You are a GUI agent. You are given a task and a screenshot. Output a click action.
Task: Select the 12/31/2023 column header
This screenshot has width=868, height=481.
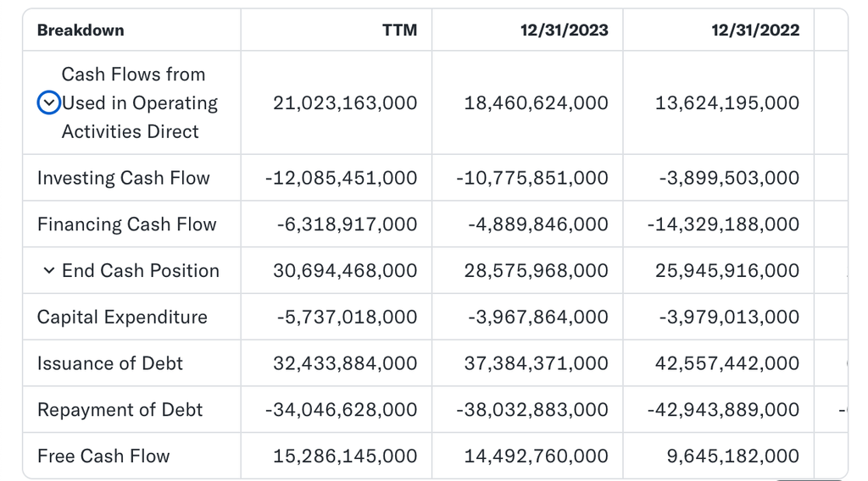pyautogui.click(x=564, y=30)
